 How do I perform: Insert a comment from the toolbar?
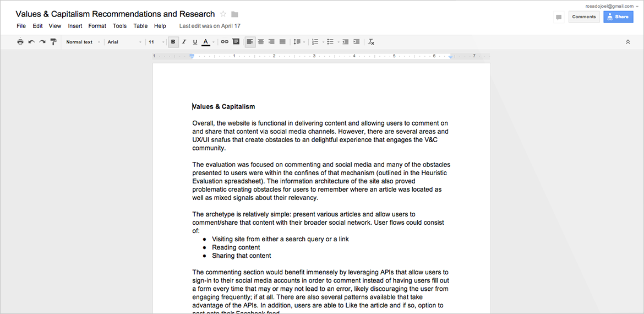coord(236,42)
